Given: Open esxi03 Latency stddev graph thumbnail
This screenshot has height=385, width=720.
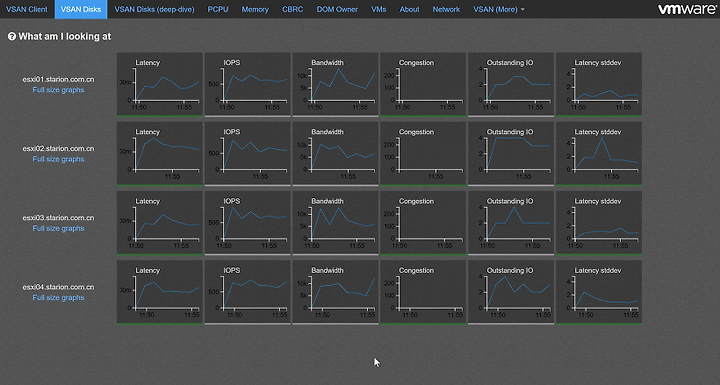Looking at the screenshot, I should click(599, 223).
